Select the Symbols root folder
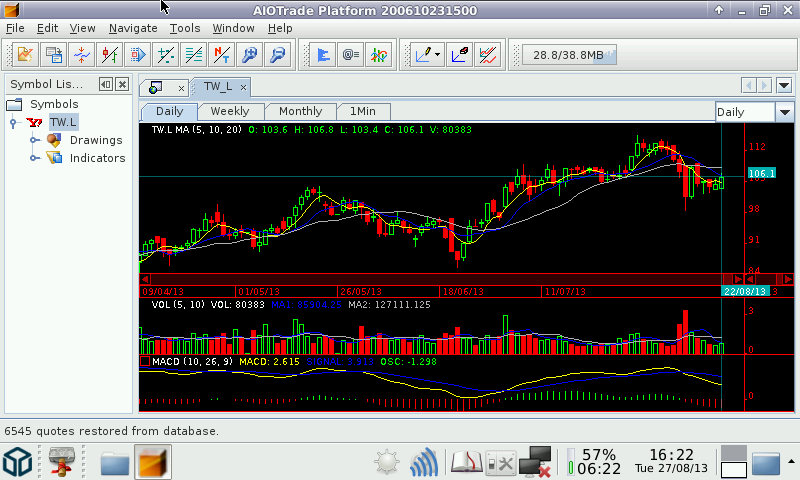The width and height of the screenshot is (800, 480). click(54, 104)
